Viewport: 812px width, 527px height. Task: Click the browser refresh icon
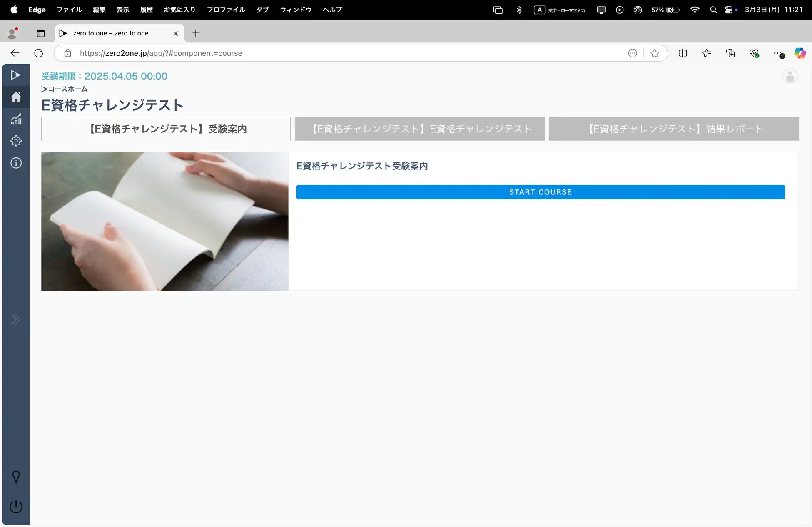click(x=38, y=53)
